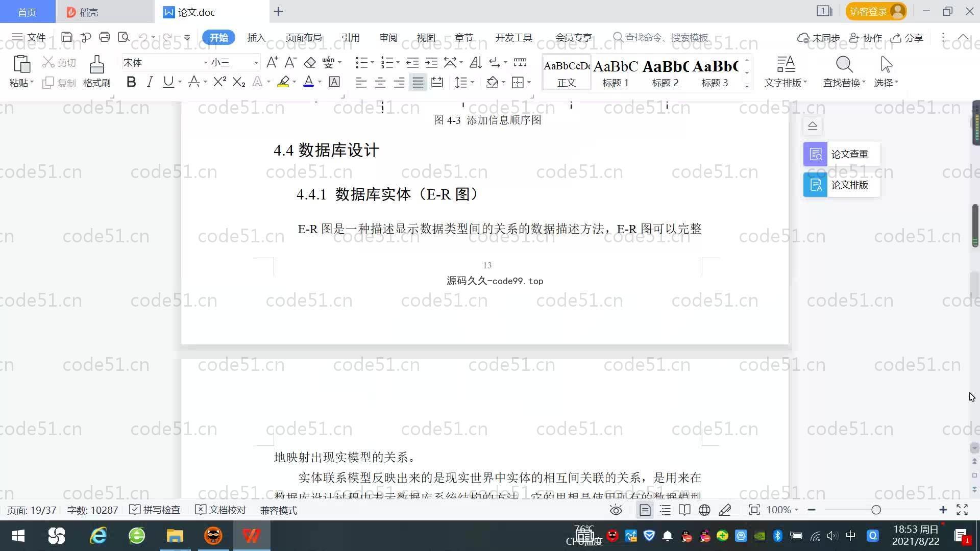Click 协作 collaborate button
980x551 pixels.
pos(866,38)
